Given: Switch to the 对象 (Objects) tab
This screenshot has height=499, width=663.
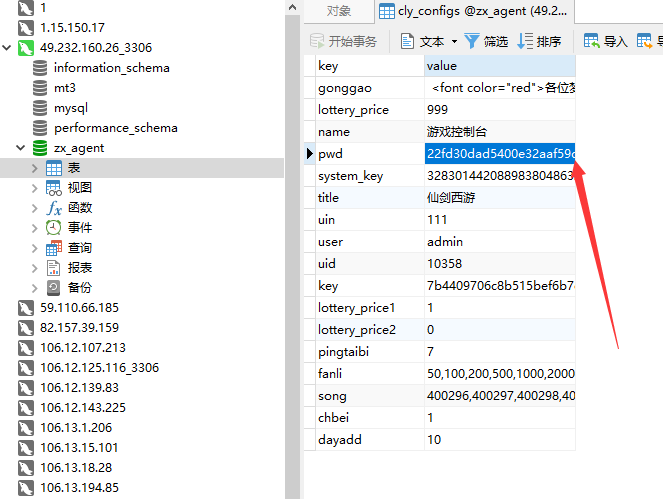Looking at the screenshot, I should (x=339, y=11).
